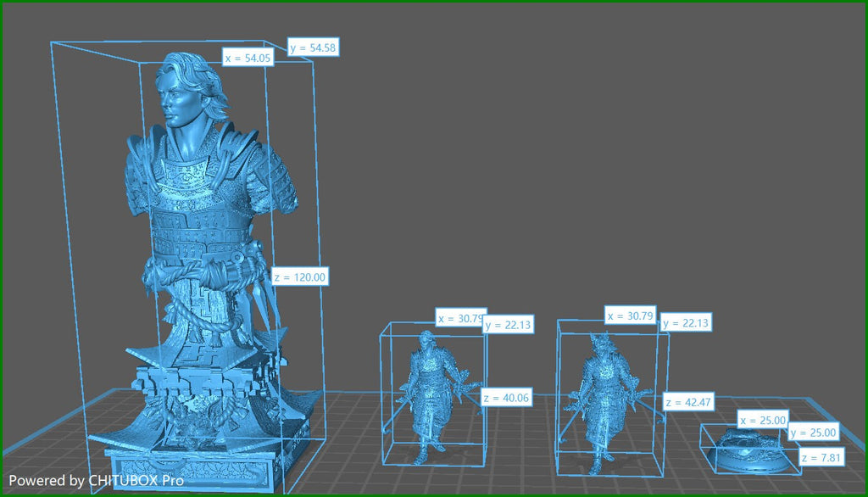The height and width of the screenshot is (497, 868).
Task: Select the horned miniature with z = 42.47
Action: tap(607, 402)
